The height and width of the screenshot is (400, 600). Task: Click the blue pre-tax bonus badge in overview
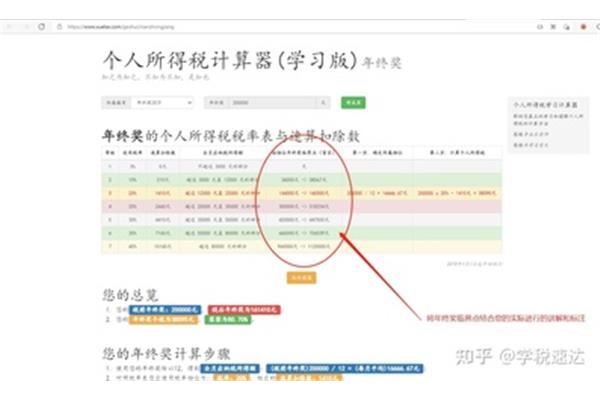165,309
